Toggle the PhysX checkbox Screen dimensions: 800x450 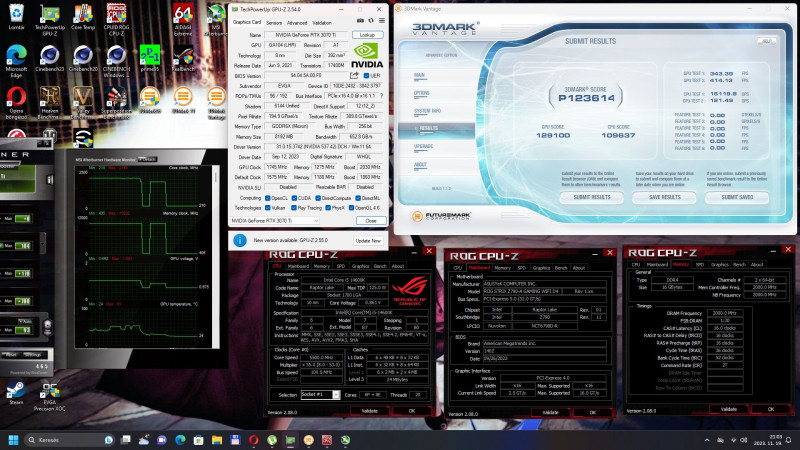click(x=328, y=208)
